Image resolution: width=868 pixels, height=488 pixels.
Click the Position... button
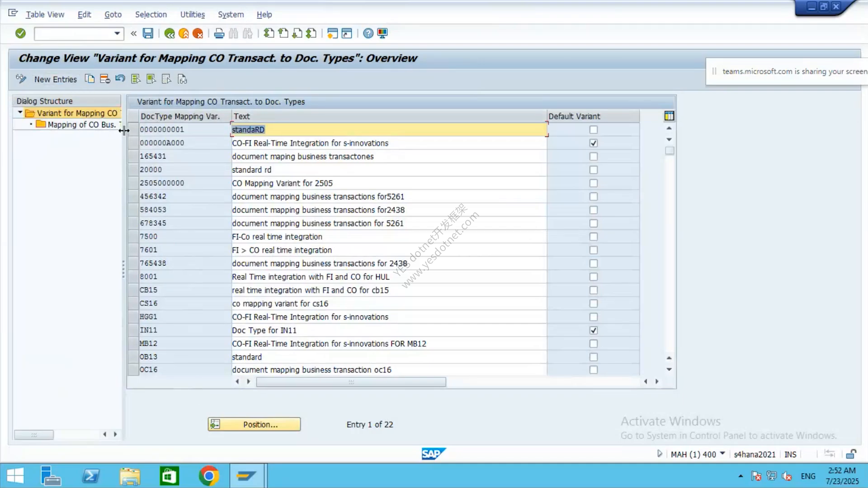(254, 424)
